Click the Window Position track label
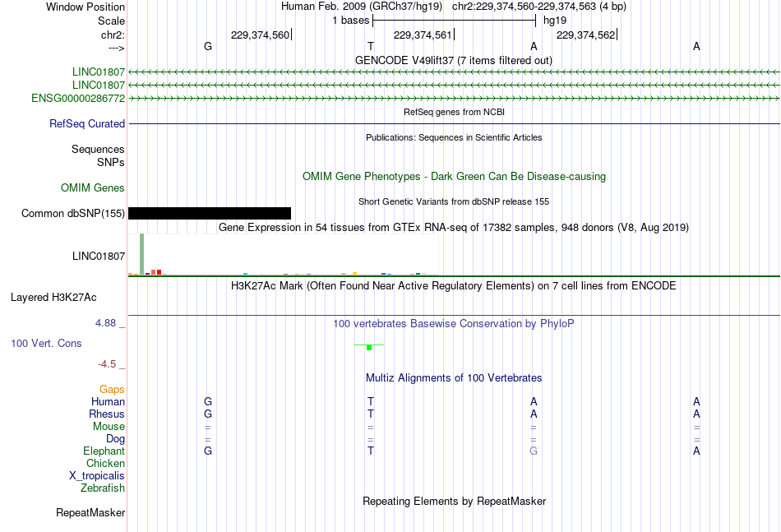The height and width of the screenshot is (532, 781). (x=85, y=7)
